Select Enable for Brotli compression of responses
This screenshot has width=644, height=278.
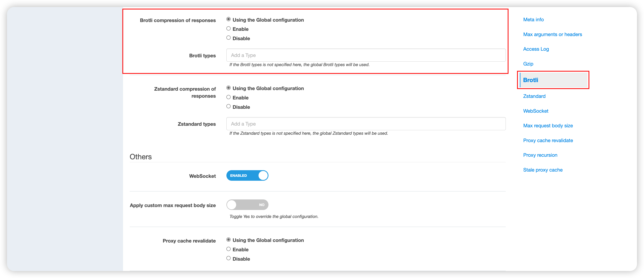coord(228,28)
